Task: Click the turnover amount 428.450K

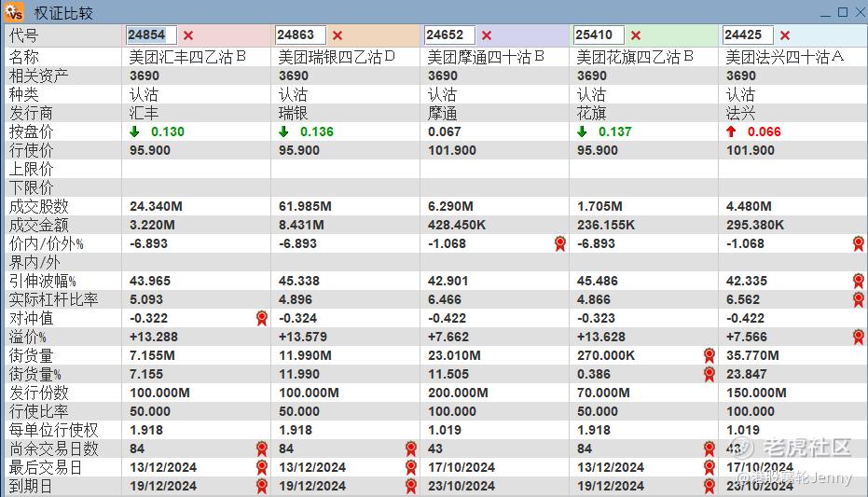Action: pyautogui.click(x=457, y=226)
